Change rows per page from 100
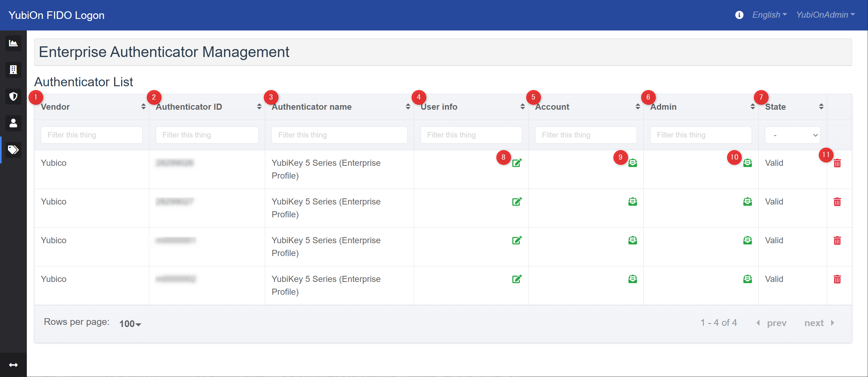The height and width of the screenshot is (377, 868). (x=130, y=324)
